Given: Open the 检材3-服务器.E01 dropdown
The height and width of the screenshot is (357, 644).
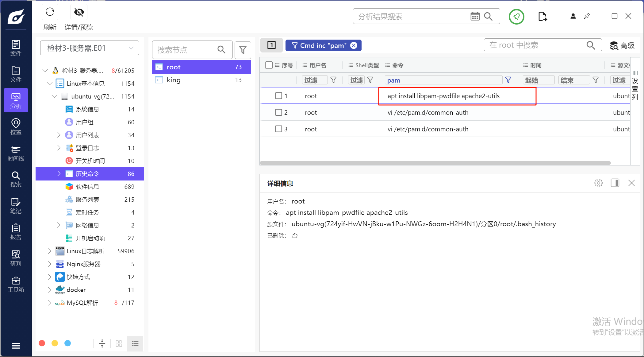Looking at the screenshot, I should tap(90, 48).
